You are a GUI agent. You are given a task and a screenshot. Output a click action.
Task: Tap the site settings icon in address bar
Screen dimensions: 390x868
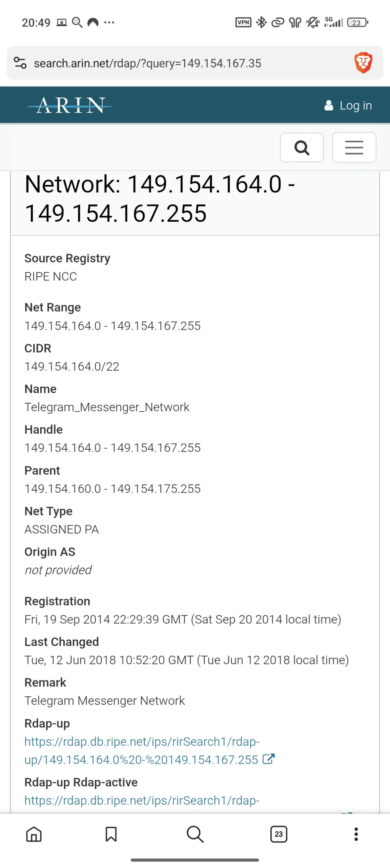(20, 63)
